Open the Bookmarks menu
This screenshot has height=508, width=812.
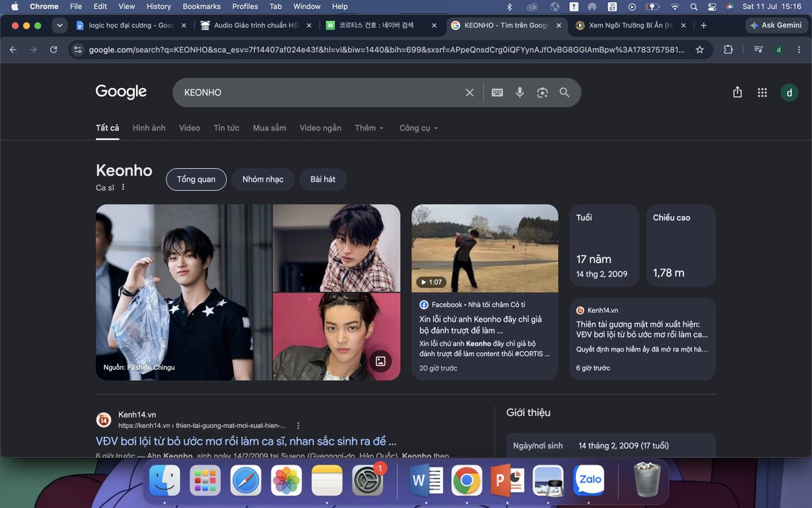pos(202,6)
